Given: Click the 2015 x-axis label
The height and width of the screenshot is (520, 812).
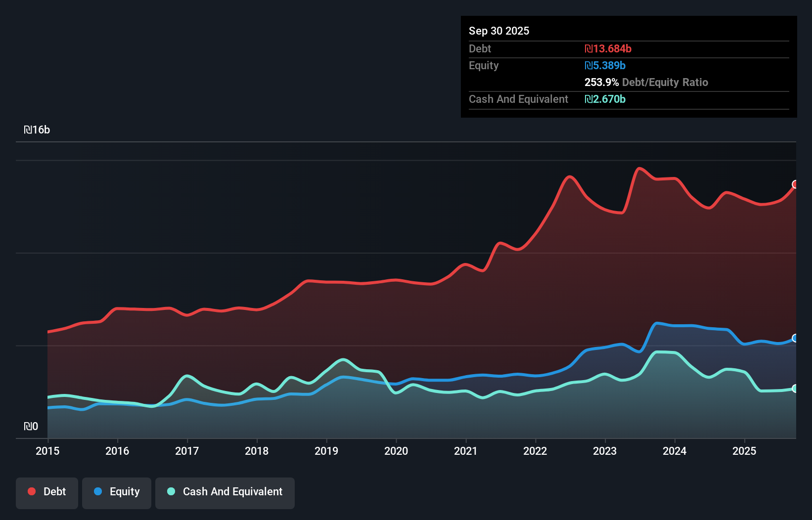Looking at the screenshot, I should (47, 451).
